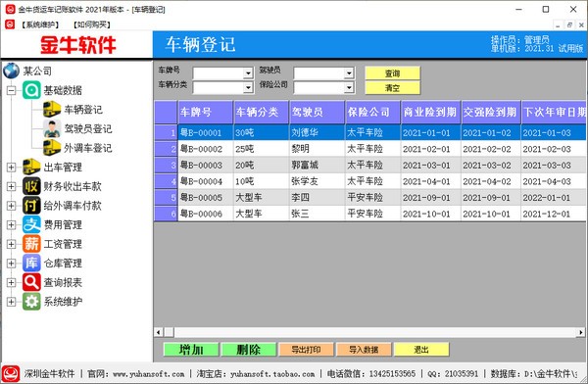Click the globe icon beside 某公司

click(11, 71)
